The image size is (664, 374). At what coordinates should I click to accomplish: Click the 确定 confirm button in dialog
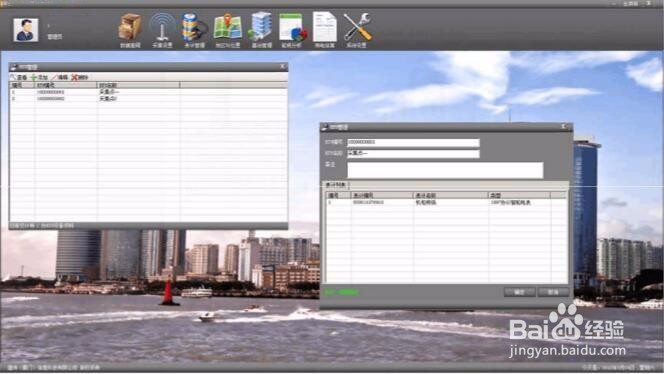point(520,292)
